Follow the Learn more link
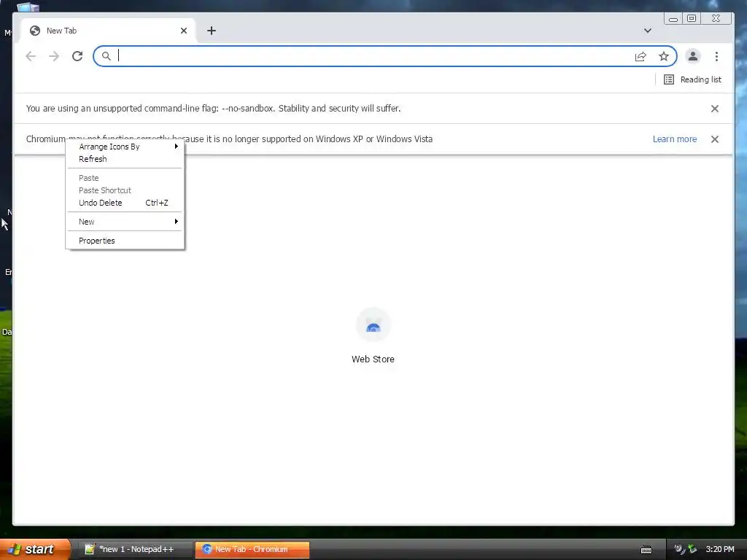This screenshot has height=560, width=747. click(675, 139)
